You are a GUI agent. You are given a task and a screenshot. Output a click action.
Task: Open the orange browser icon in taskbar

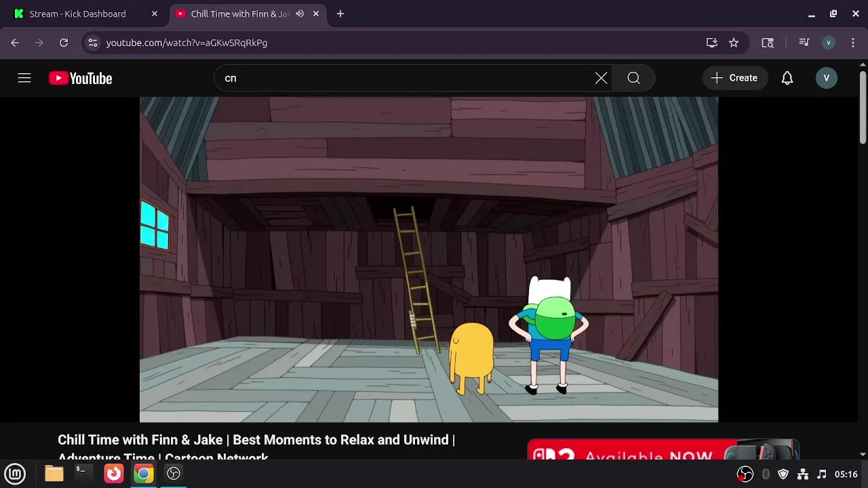(x=113, y=473)
